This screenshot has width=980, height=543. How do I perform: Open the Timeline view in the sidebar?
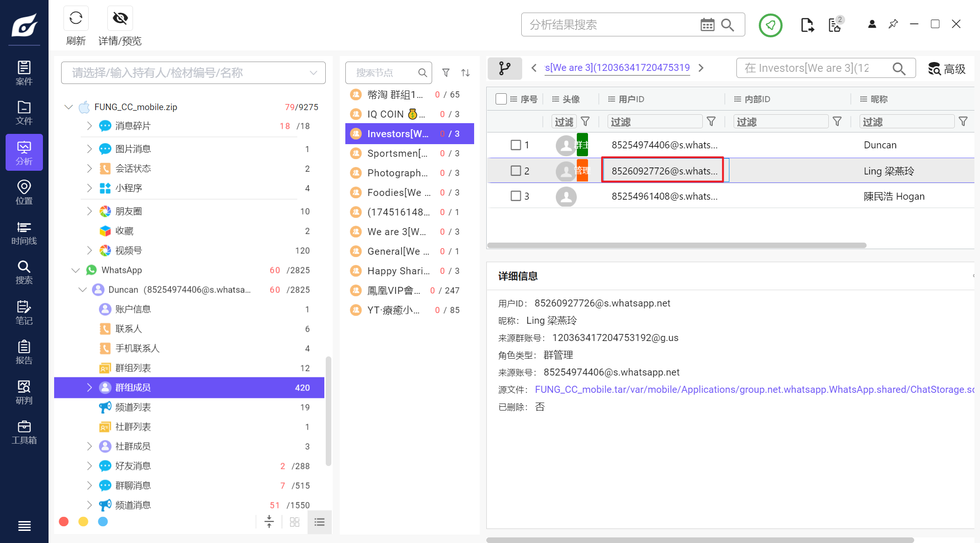pyautogui.click(x=24, y=233)
